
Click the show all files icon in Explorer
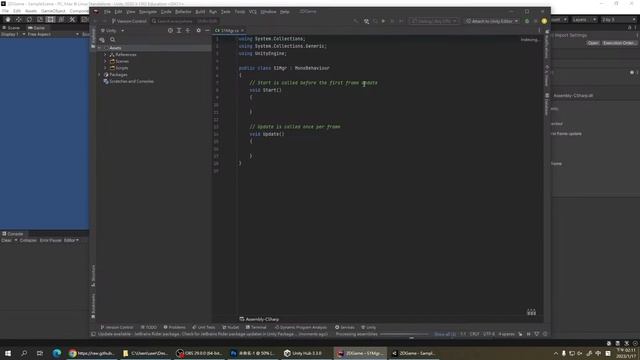tap(102, 40)
